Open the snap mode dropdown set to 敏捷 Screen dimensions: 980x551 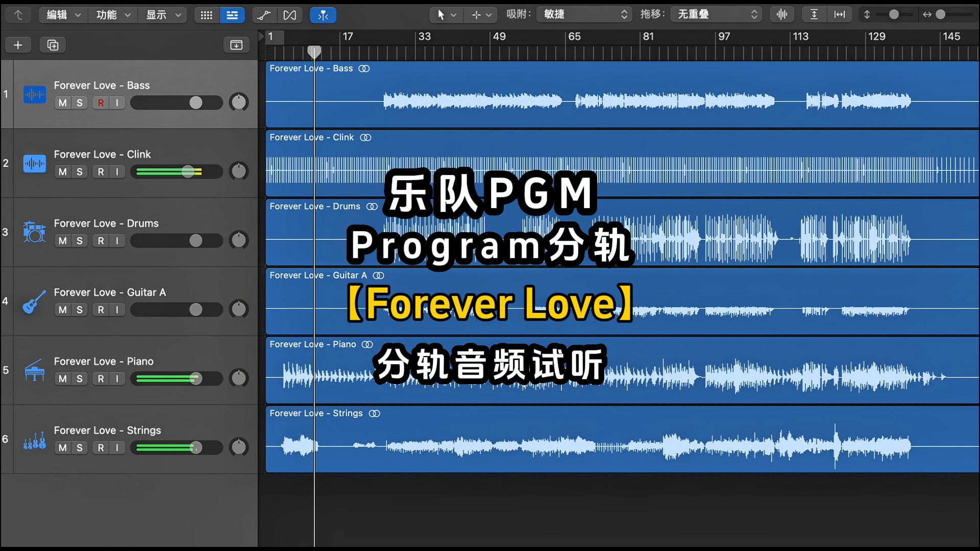pos(583,14)
